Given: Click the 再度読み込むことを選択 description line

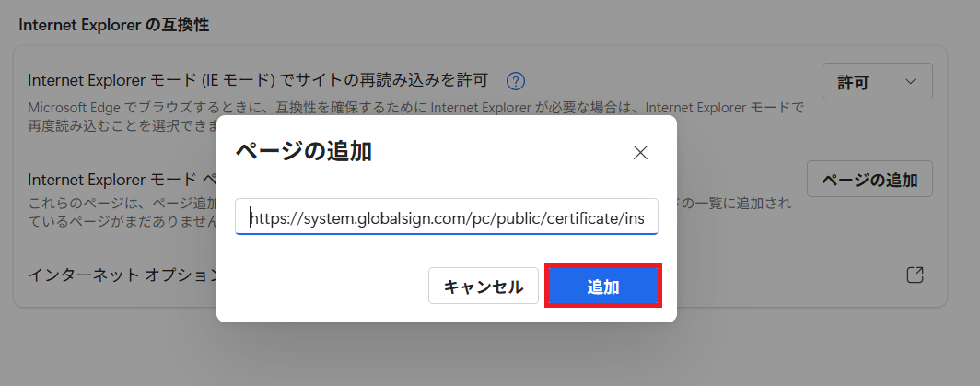Looking at the screenshot, I should click(x=122, y=123).
